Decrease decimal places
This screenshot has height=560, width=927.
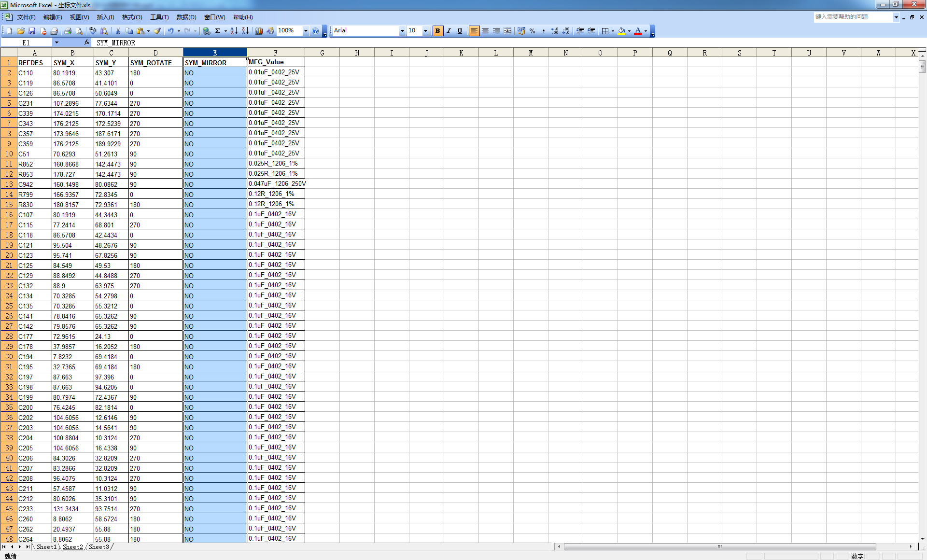(x=566, y=31)
